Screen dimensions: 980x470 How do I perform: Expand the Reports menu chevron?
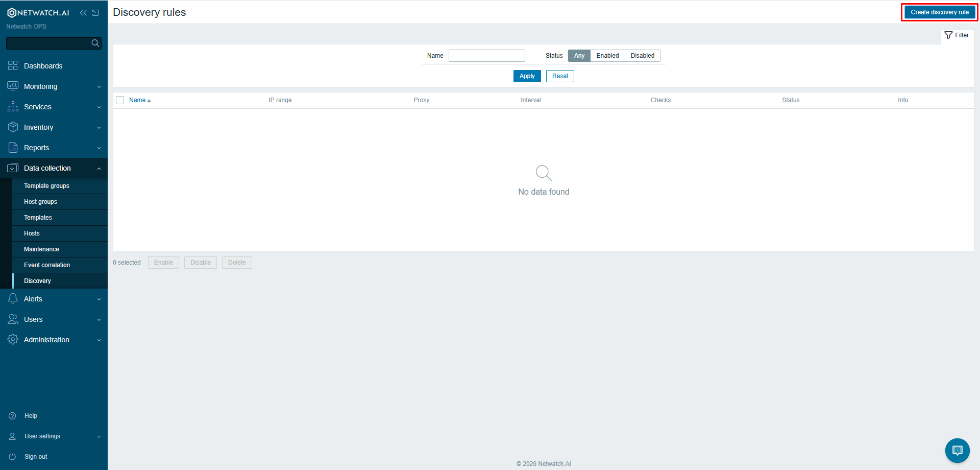(x=99, y=148)
